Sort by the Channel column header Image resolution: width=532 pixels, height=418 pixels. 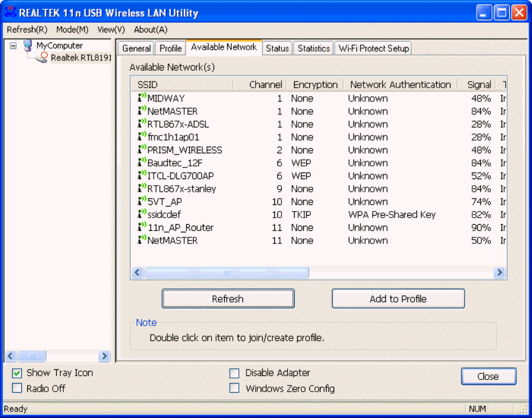tap(260, 85)
